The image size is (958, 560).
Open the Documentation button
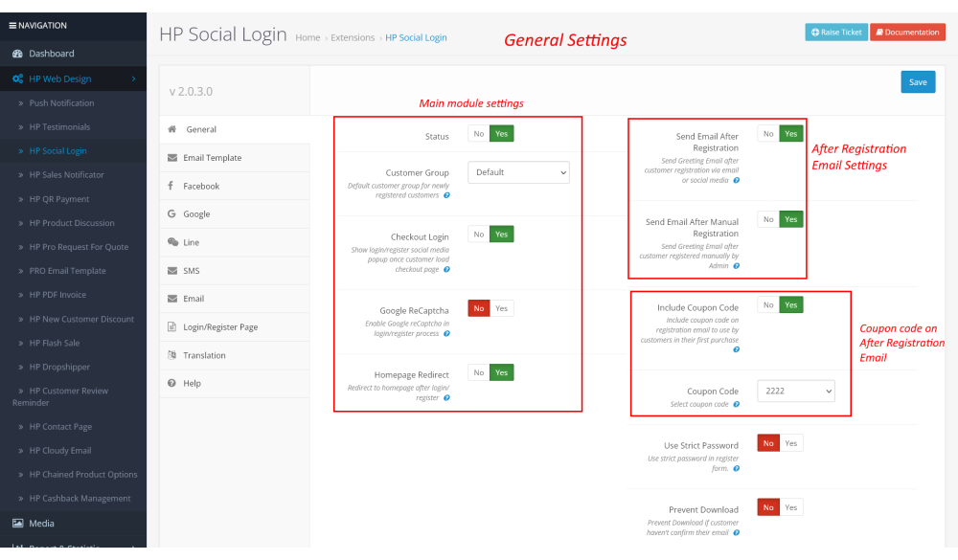pyautogui.click(x=907, y=32)
